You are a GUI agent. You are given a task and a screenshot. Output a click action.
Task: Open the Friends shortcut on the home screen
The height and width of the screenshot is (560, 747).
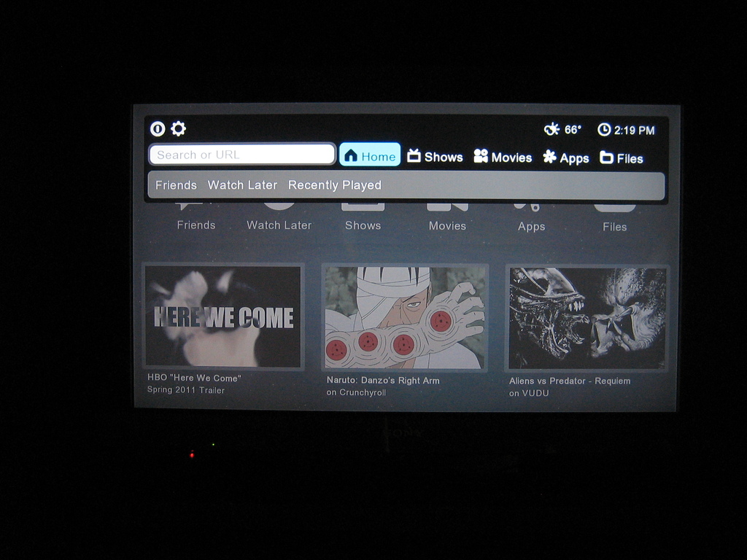tap(196, 219)
